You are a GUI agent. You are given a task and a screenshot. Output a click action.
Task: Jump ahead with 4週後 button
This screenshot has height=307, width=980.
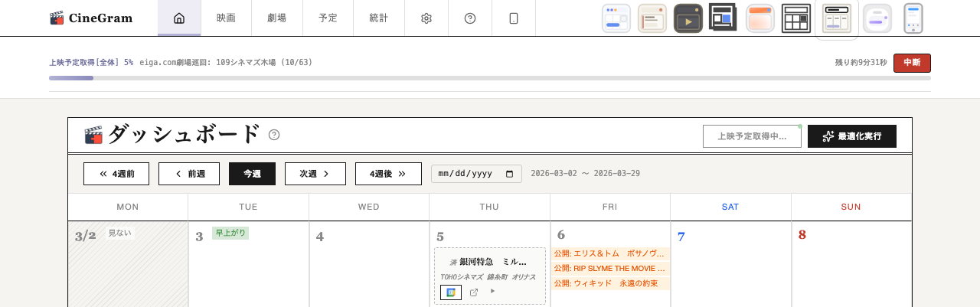[x=388, y=174]
